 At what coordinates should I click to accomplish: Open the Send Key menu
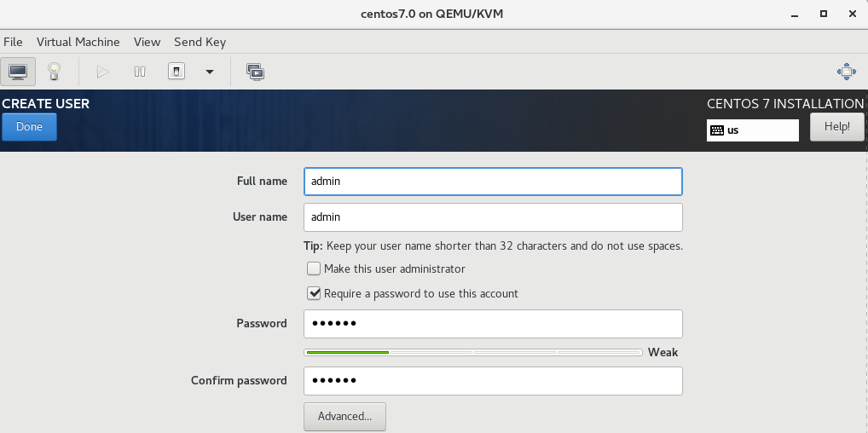200,42
